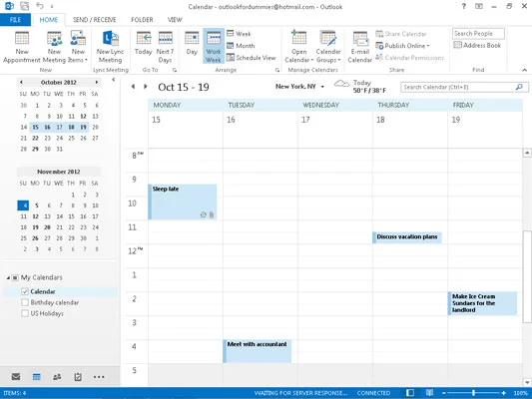Create a New Appointment
Viewport: 532px width, 399px height.
pyautogui.click(x=22, y=47)
